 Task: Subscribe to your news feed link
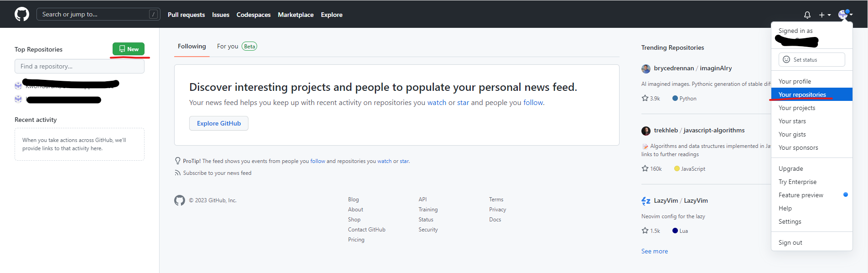click(x=217, y=173)
